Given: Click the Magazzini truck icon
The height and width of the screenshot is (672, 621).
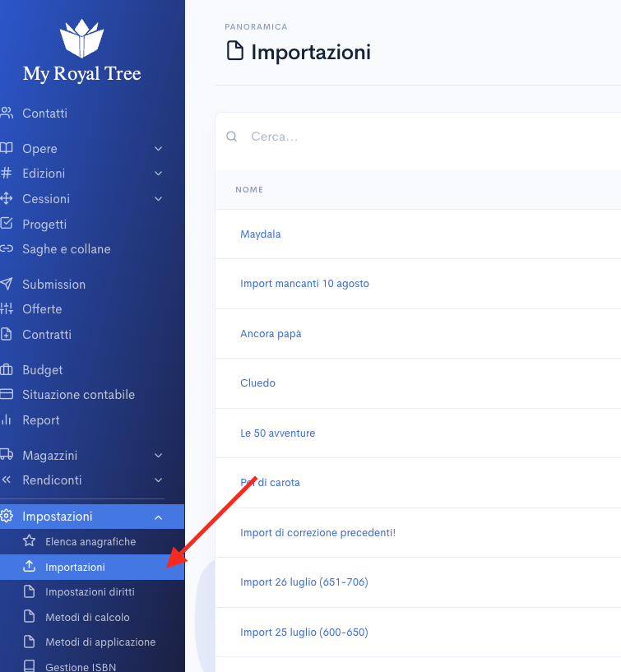Looking at the screenshot, I should [x=7, y=455].
